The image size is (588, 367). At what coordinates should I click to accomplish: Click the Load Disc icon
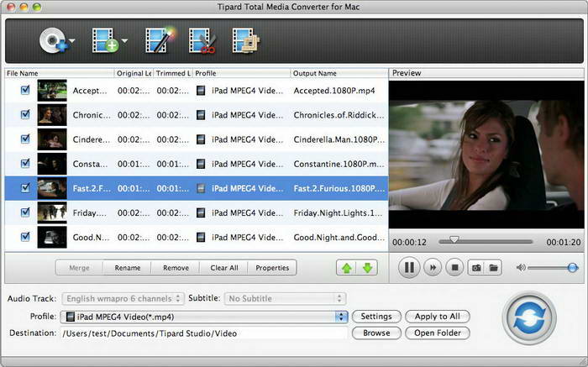pos(52,39)
